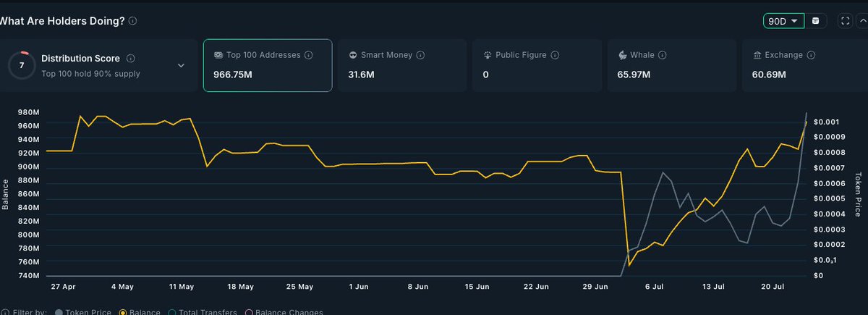Screen dimensions: 868x315
Task: Click the Smart Money mask icon
Action: click(352, 55)
